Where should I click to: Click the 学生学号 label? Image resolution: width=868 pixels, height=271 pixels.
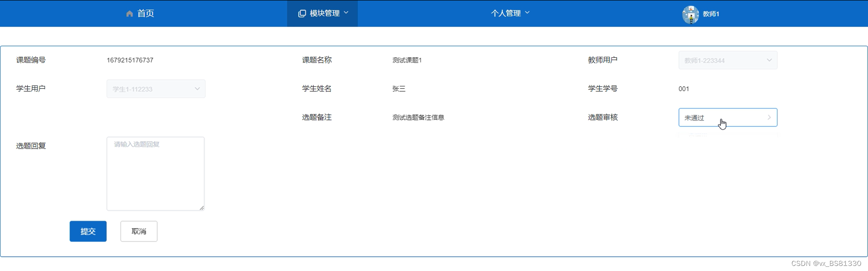[x=602, y=89]
